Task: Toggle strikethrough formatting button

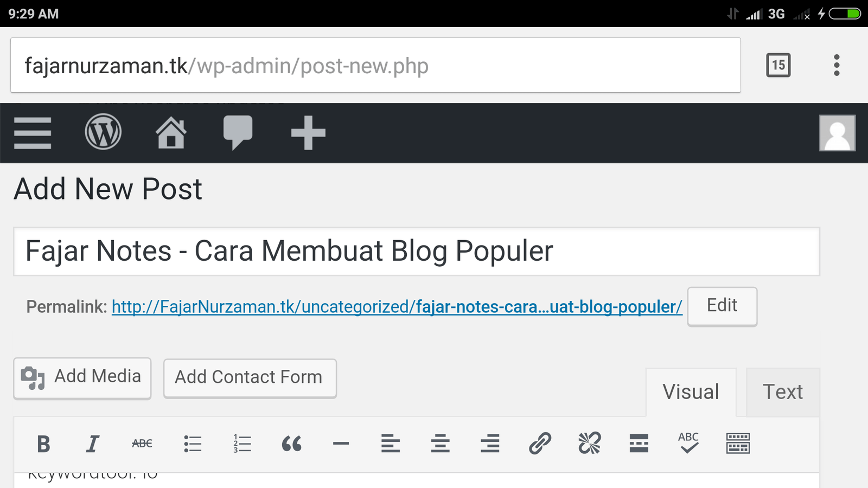Action: pos(142,444)
